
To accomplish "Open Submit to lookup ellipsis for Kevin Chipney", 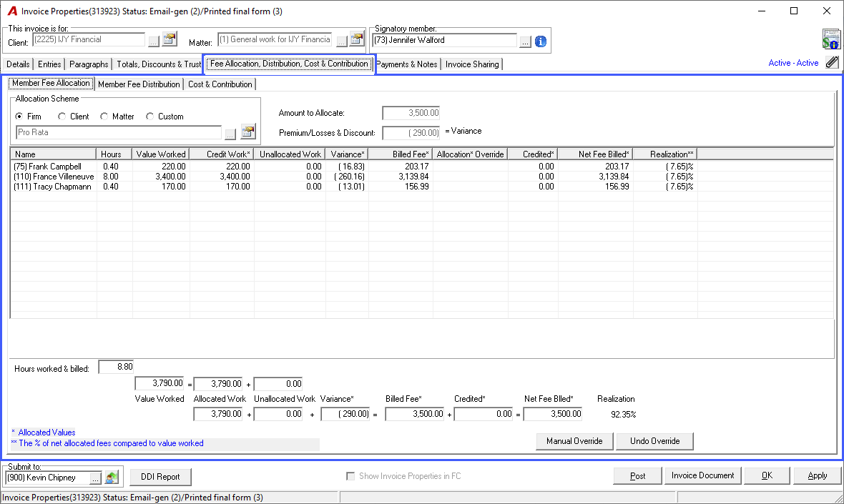I will 95,478.
